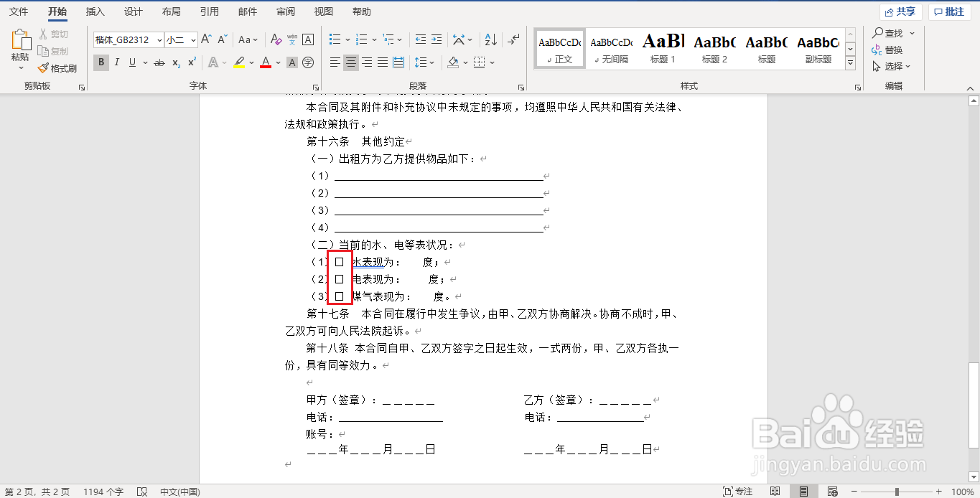980x498 pixels.
Task: Open the File (文件) menu
Action: point(19,11)
